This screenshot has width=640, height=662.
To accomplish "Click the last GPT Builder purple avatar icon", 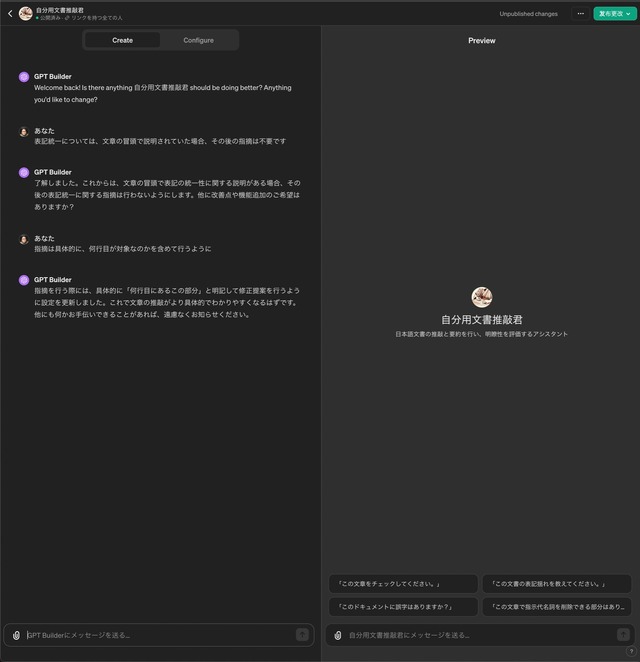I will click(24, 280).
